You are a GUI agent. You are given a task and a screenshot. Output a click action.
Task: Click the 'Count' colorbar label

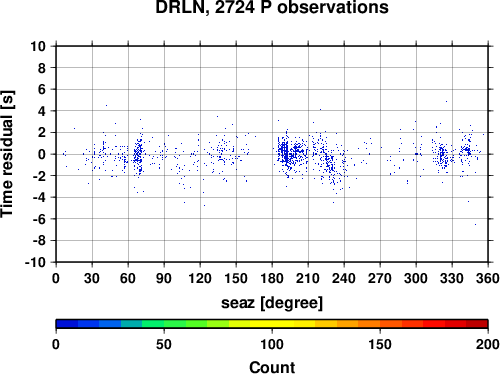(x=272, y=367)
